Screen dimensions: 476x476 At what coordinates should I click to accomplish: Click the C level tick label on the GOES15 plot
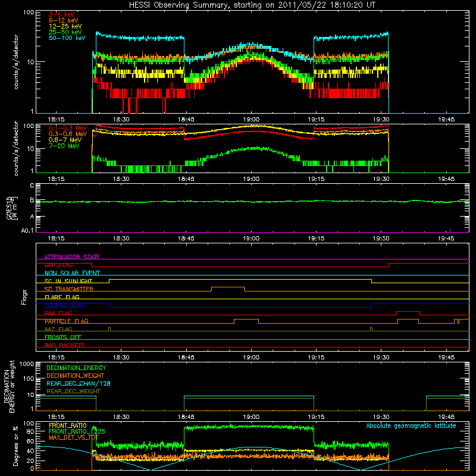point(32,185)
